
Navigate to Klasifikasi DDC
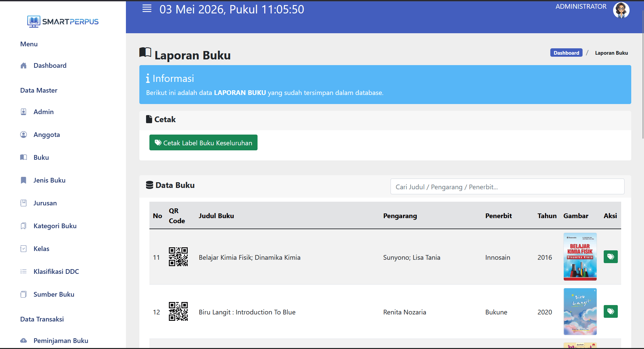point(56,271)
